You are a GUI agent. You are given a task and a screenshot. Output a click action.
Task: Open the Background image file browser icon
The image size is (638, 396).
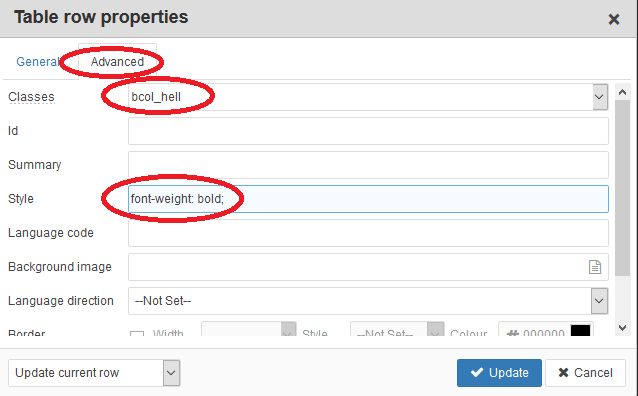pyautogui.click(x=594, y=267)
